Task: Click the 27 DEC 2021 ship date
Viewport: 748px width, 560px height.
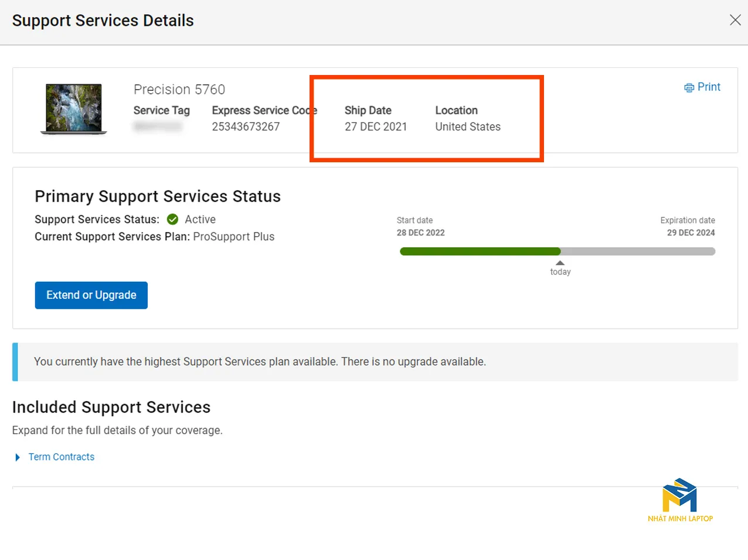Action: (375, 127)
